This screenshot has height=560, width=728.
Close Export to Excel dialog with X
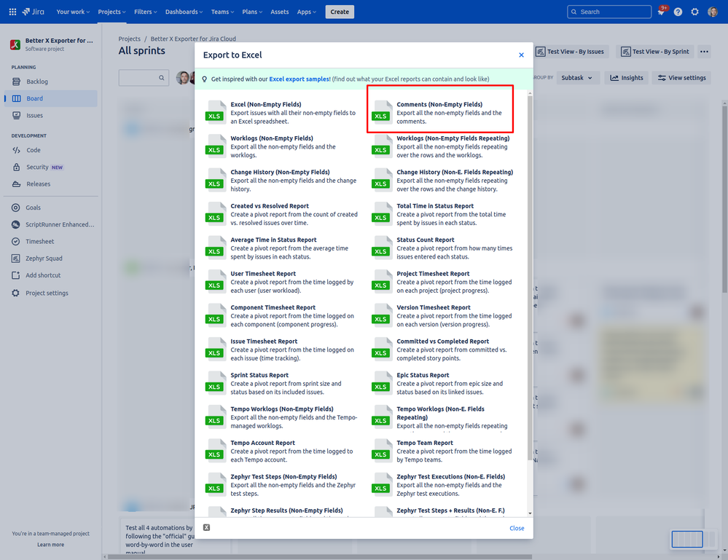click(521, 55)
